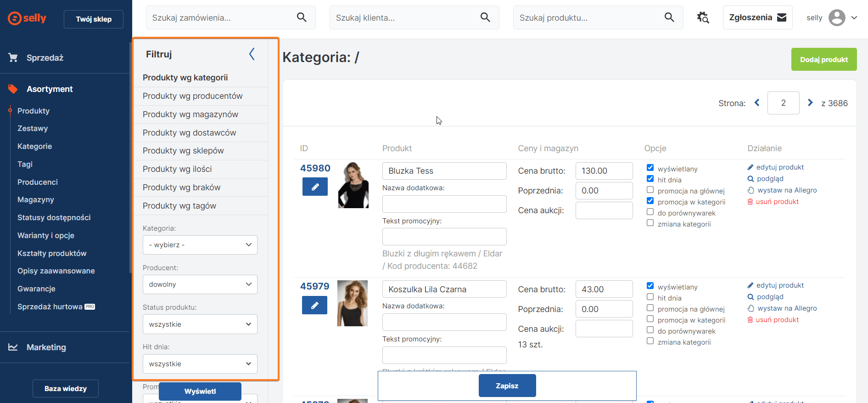Click the product search magnifier icon
Screen dimensions: 868x403
point(669,17)
